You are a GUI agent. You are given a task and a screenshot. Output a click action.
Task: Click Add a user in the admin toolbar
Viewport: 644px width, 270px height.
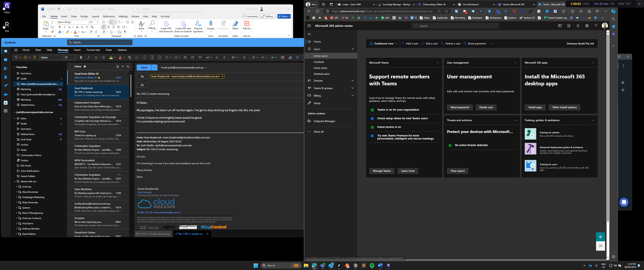click(x=410, y=43)
